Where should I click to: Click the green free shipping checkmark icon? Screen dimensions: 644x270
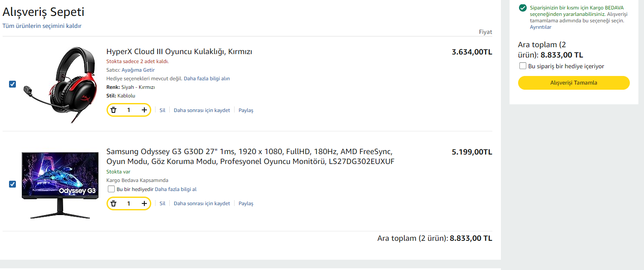(x=522, y=8)
